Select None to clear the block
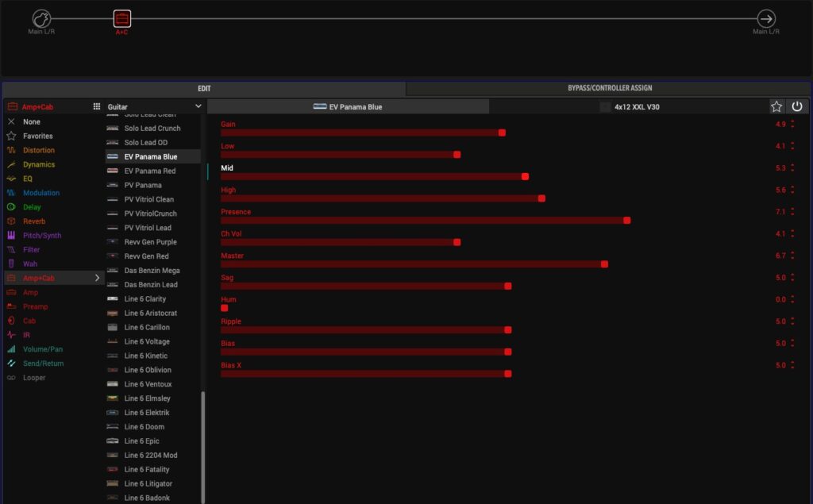Viewport: 813px width, 504px height. coord(32,122)
